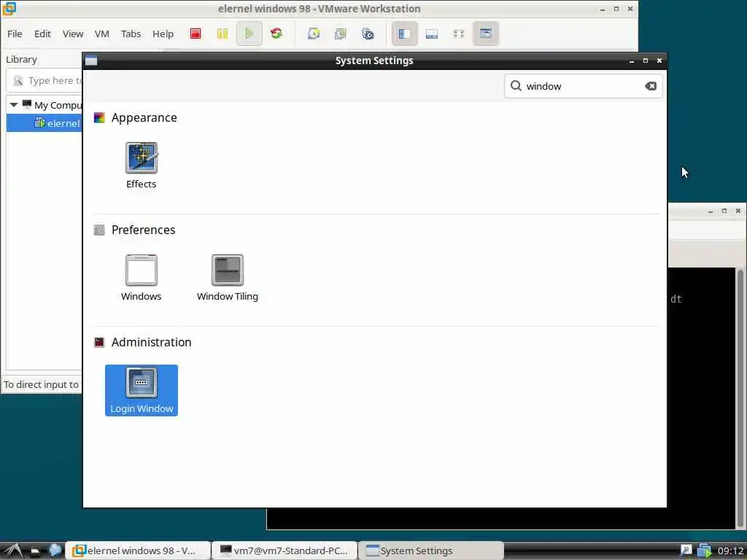Click the take snapshot toolbar icon
Screen dimensions: 747x560
tap(314, 34)
